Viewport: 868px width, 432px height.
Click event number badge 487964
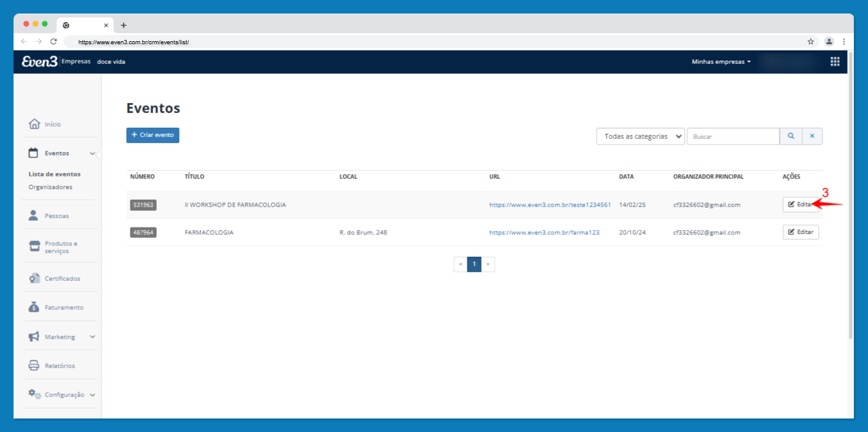[x=143, y=232]
